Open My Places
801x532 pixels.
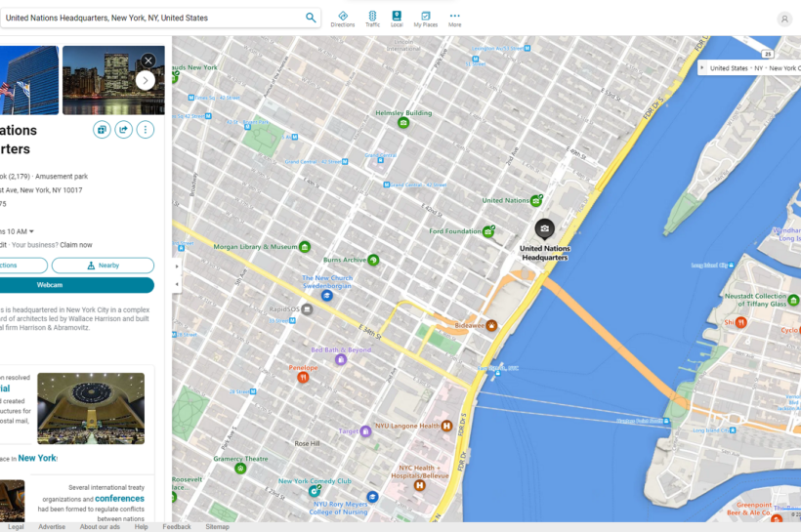tap(425, 19)
